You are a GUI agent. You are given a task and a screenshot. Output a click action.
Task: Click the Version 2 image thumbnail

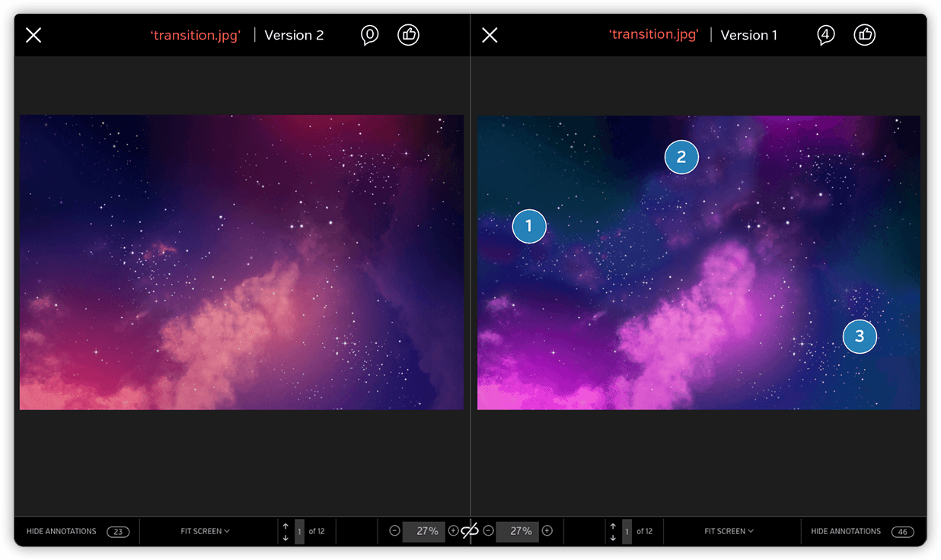click(x=241, y=262)
